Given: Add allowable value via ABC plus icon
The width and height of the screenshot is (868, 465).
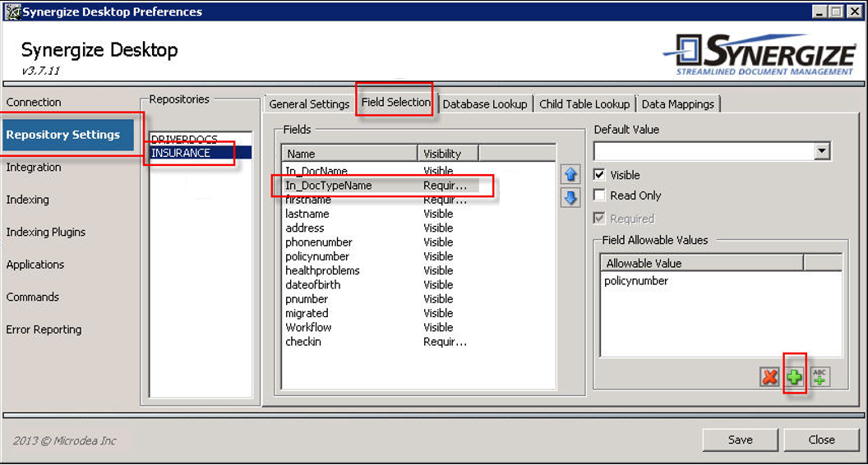Looking at the screenshot, I should click(820, 376).
